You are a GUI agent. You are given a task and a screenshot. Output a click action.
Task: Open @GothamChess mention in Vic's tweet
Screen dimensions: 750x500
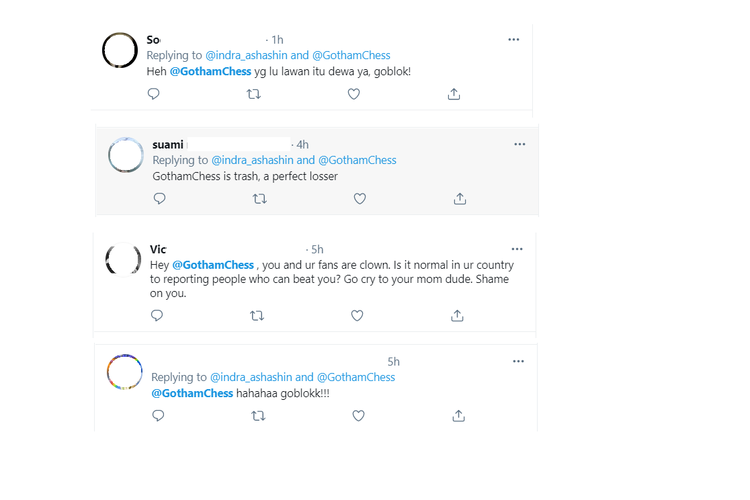(x=213, y=265)
